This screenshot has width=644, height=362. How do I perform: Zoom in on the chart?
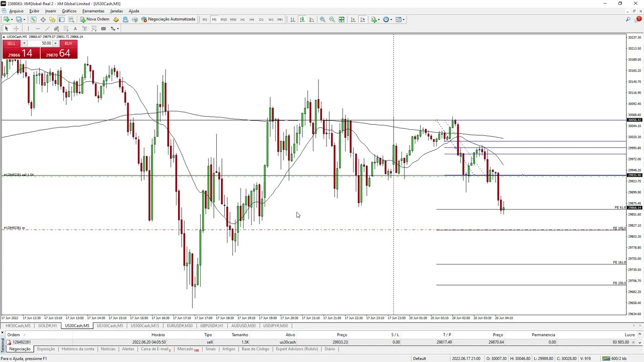323,20
